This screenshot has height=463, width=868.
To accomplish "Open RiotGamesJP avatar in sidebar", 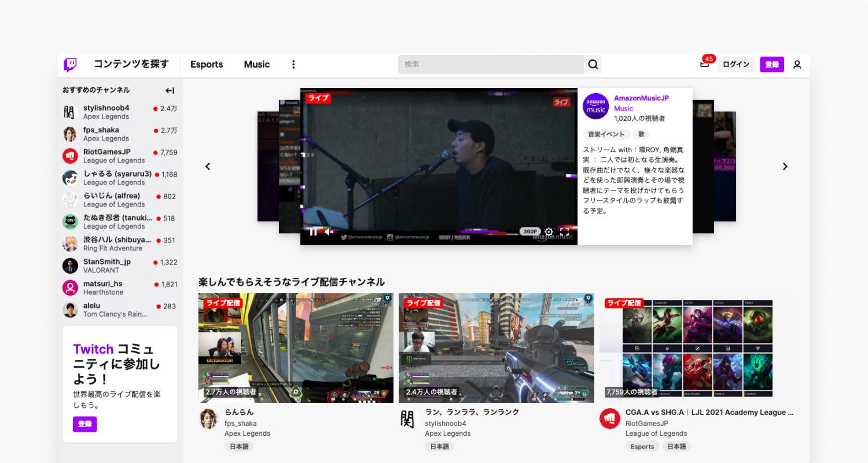I will point(70,156).
